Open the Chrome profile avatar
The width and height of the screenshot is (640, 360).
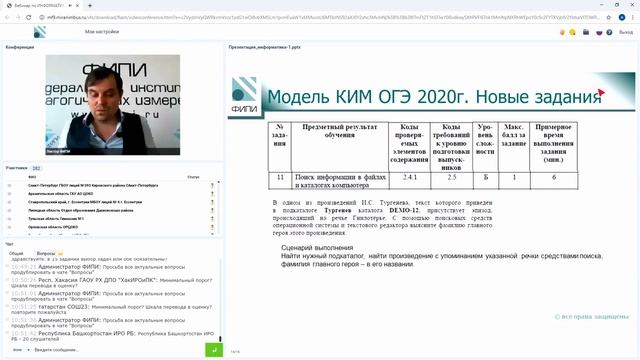pos(622,17)
